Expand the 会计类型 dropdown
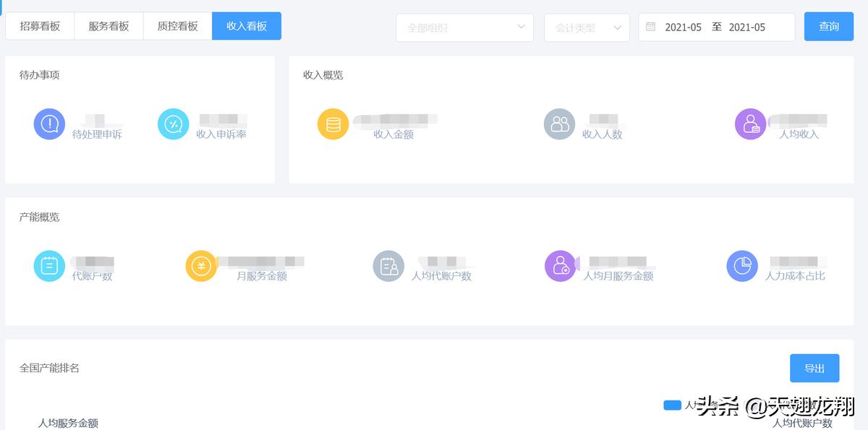 587,27
